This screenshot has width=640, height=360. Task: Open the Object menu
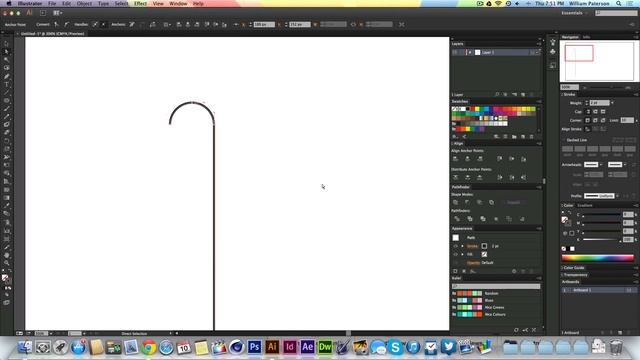click(x=84, y=3)
